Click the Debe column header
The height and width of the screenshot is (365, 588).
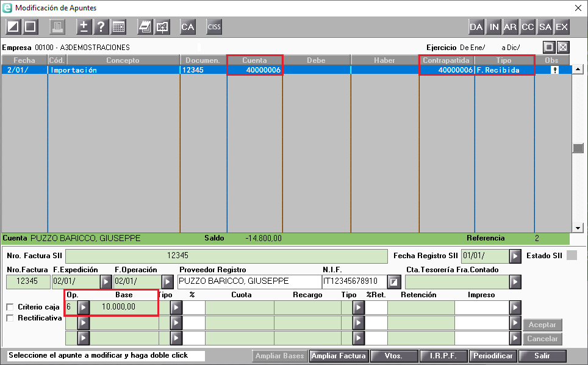tap(316, 60)
